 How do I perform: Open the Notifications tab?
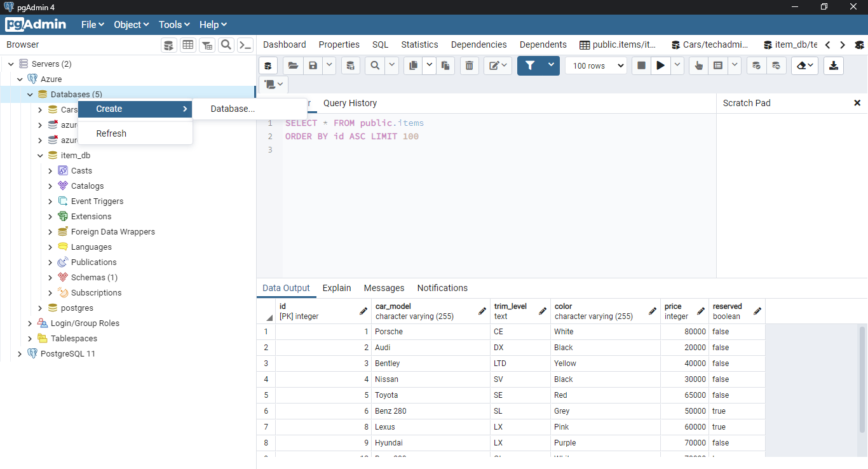[442, 288]
